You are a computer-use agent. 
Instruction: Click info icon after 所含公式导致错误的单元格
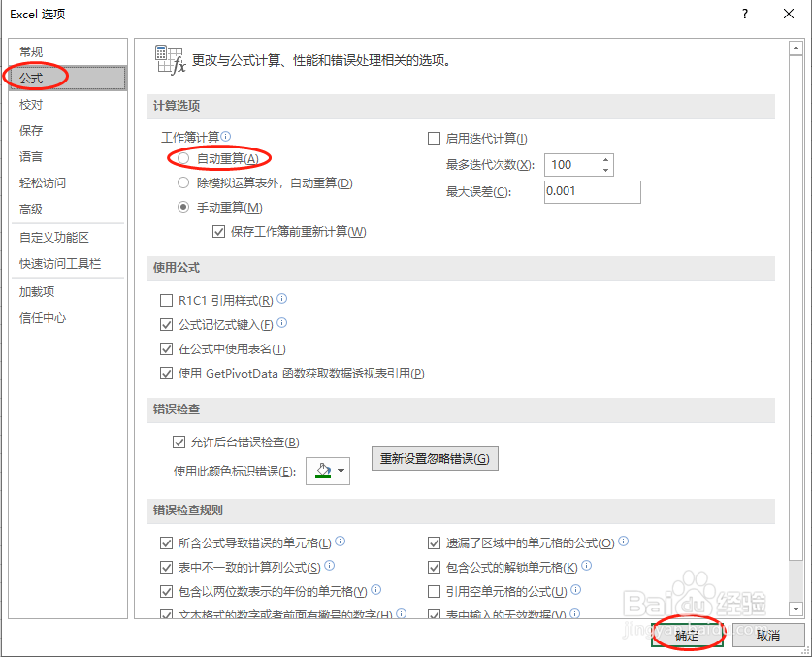point(341,541)
